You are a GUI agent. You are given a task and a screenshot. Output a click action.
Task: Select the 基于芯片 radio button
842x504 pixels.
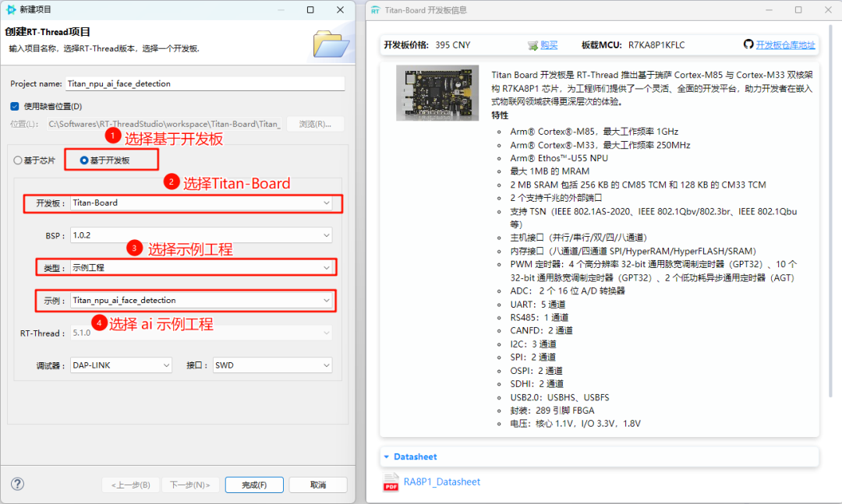(x=18, y=159)
